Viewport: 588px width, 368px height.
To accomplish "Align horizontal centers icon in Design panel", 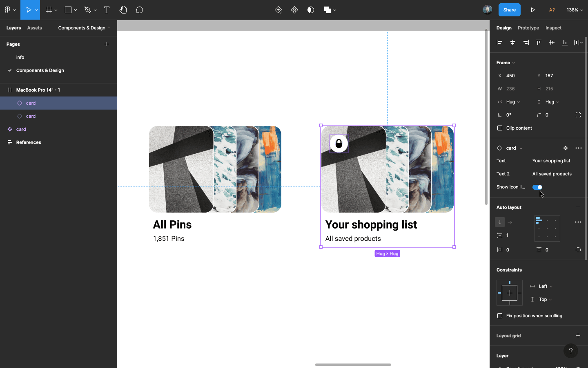I will [x=512, y=42].
